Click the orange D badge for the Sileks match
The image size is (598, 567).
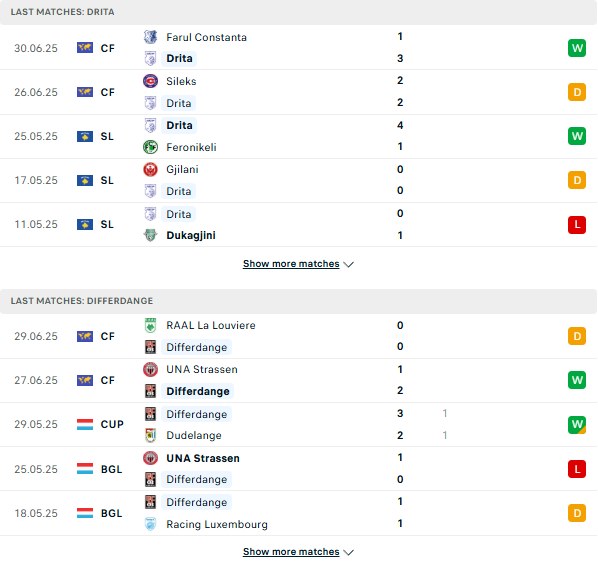[x=577, y=92]
